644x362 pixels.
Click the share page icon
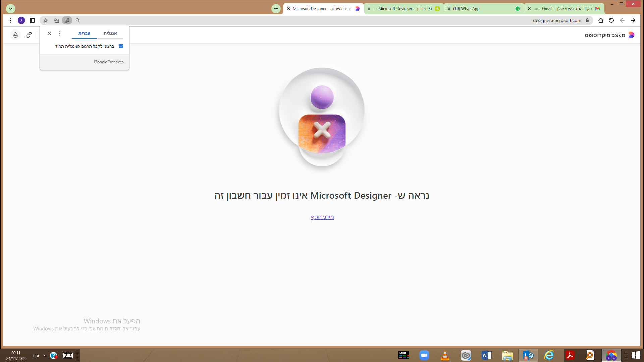(56, 20)
